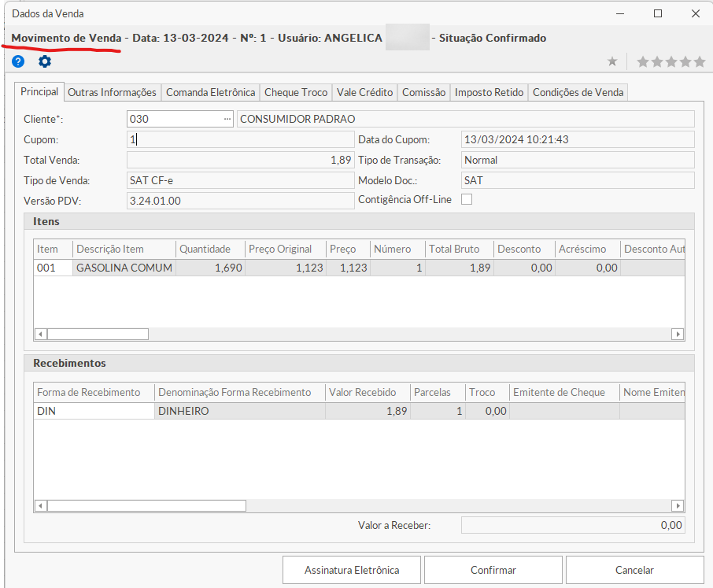Click Preço Original column header
The height and width of the screenshot is (588, 713).
pyautogui.click(x=286, y=250)
